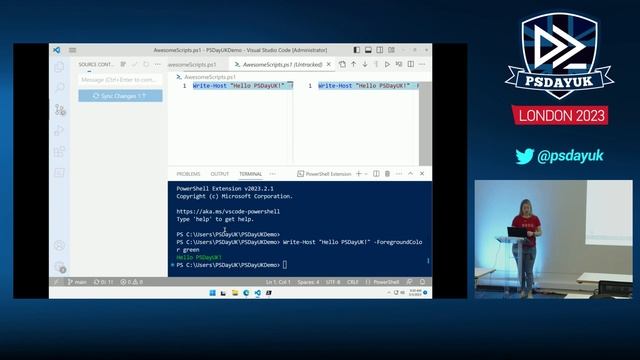Image resolution: width=640 pixels, height=360 pixels.
Task: Click synchronize changes indicator in status bar
Action: point(104,282)
